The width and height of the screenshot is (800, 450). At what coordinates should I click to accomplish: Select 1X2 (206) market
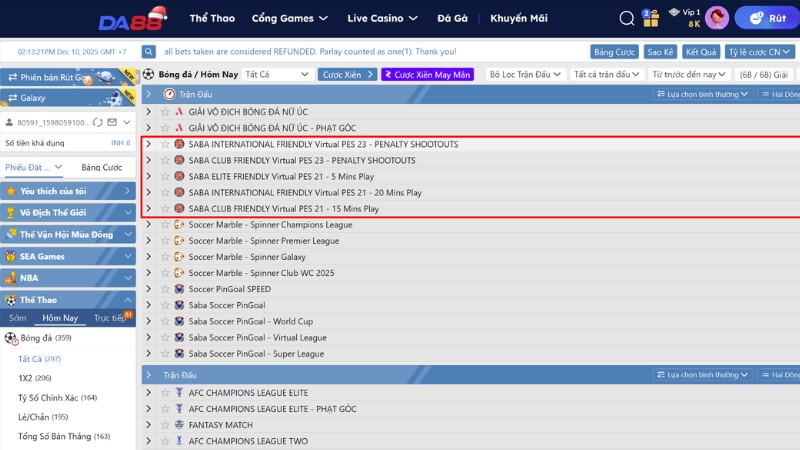pos(35,378)
